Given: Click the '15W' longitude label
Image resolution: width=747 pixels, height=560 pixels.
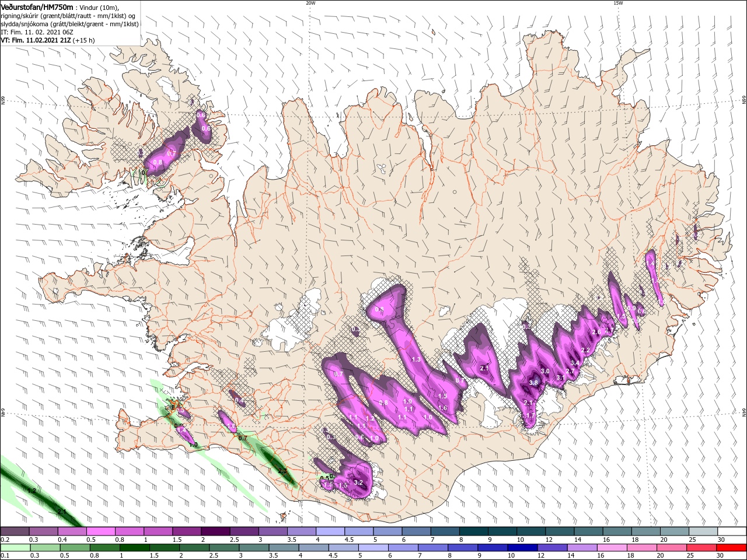Looking at the screenshot, I should coord(617,3).
